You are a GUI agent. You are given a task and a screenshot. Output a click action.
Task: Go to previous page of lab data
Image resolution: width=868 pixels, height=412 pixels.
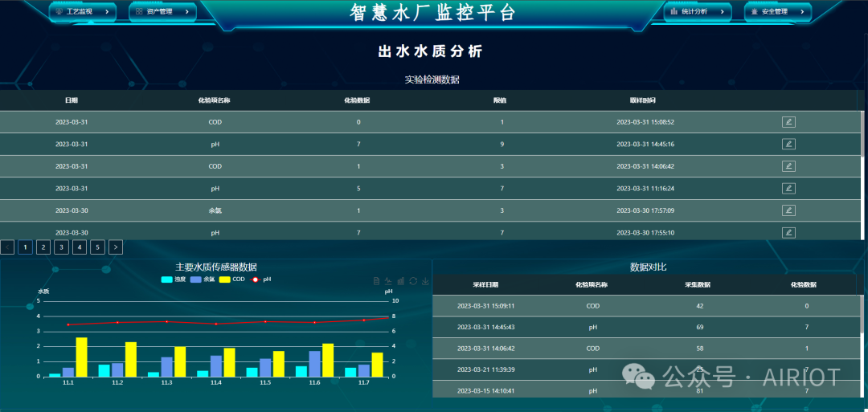click(x=6, y=247)
